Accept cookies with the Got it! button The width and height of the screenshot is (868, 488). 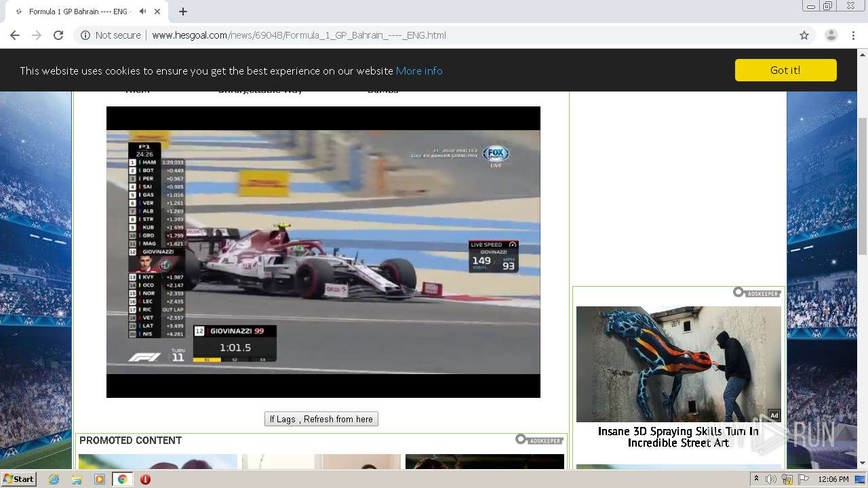pos(785,70)
